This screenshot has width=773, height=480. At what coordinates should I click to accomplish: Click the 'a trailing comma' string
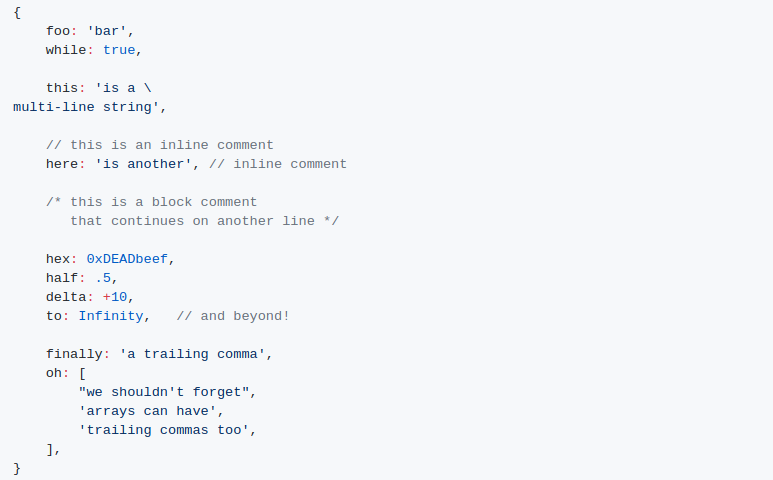coord(192,354)
